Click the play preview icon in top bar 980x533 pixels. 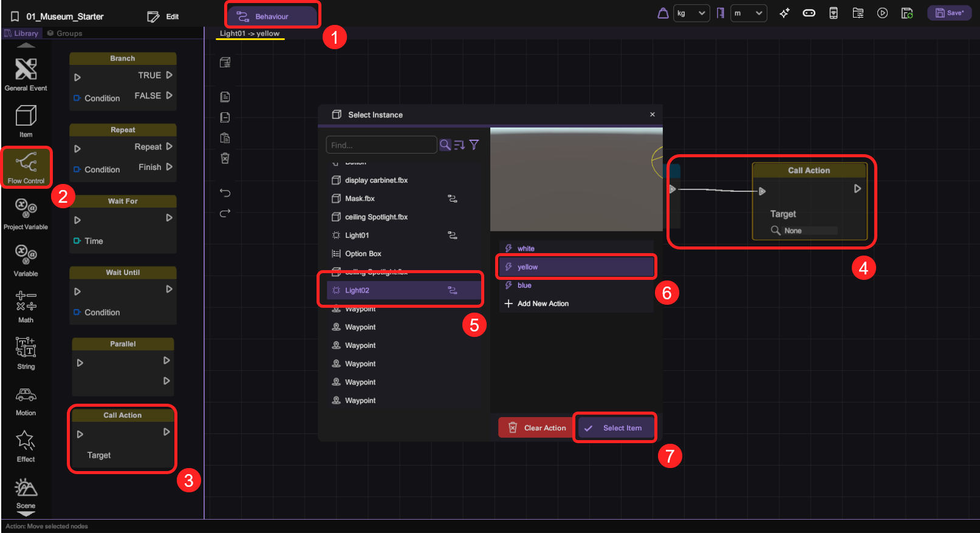coord(882,13)
